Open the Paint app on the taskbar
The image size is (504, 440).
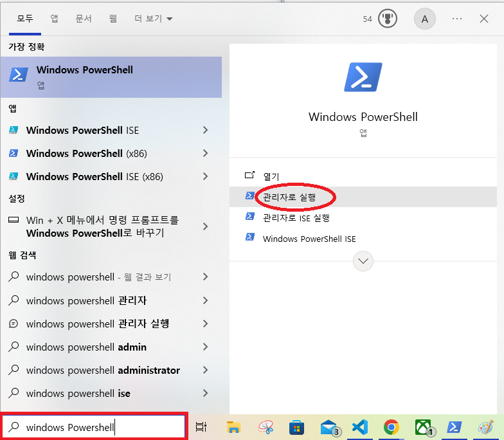click(486, 427)
